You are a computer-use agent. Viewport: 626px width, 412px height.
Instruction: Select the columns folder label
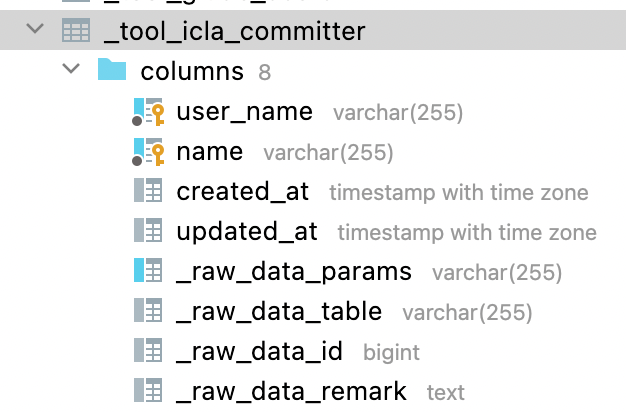pyautogui.click(x=192, y=71)
